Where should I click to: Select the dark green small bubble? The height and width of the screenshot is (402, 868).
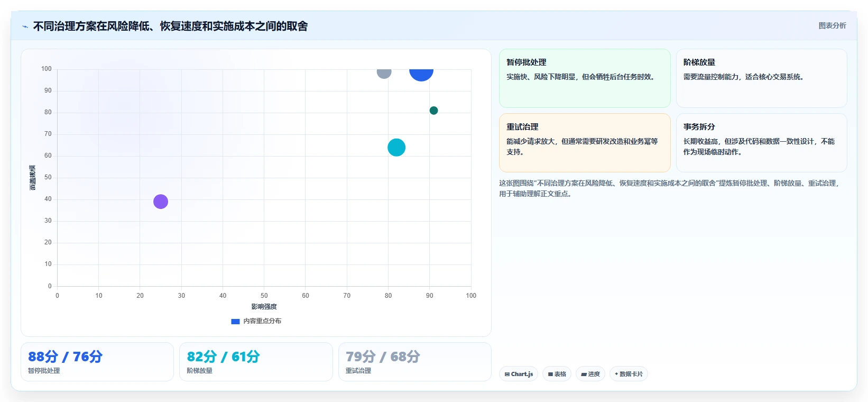[433, 111]
